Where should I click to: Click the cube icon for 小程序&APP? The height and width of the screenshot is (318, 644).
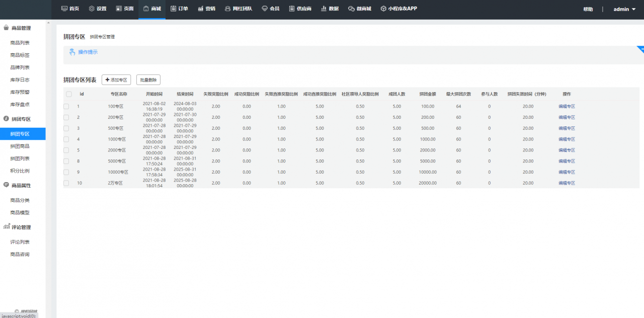(383, 9)
